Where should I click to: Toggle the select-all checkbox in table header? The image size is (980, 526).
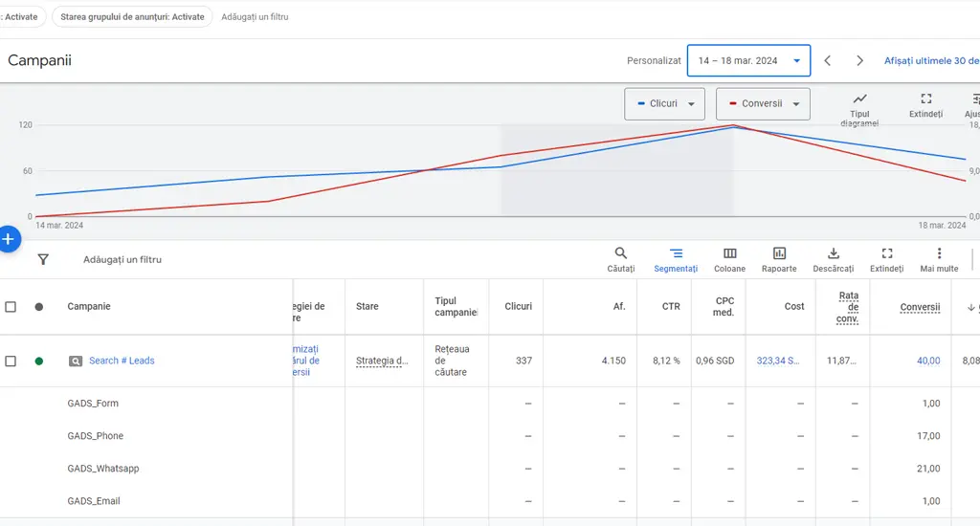click(x=11, y=307)
